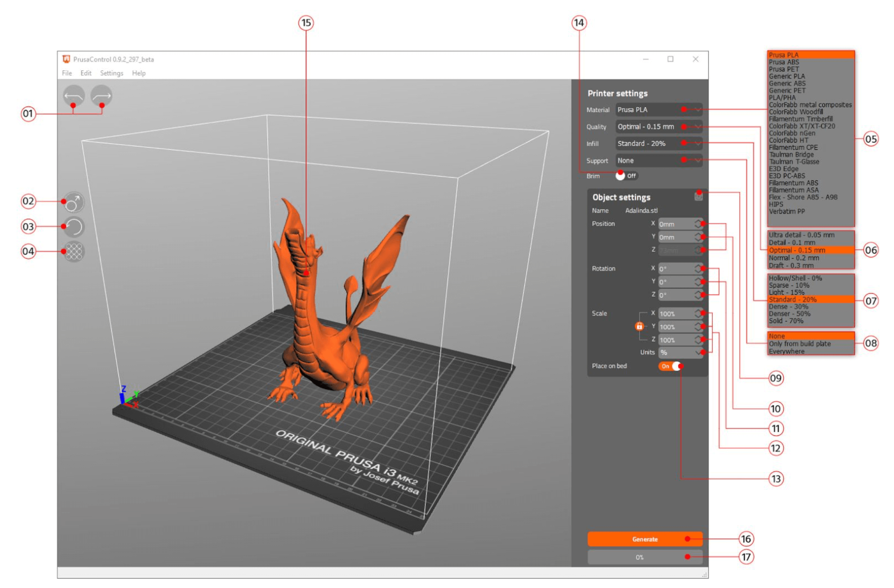Click the Y rotation lock icon
Image resolution: width=894 pixels, height=588 pixels.
[639, 326]
